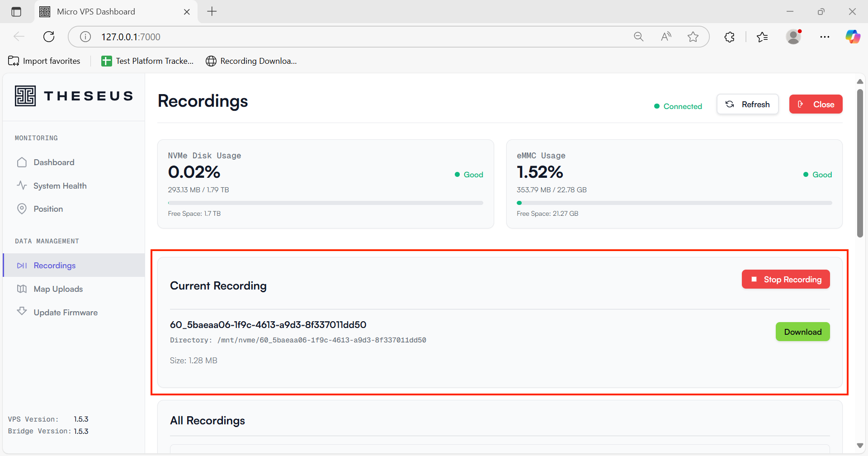Click the Position pin icon
This screenshot has height=456, width=868.
[x=22, y=209]
